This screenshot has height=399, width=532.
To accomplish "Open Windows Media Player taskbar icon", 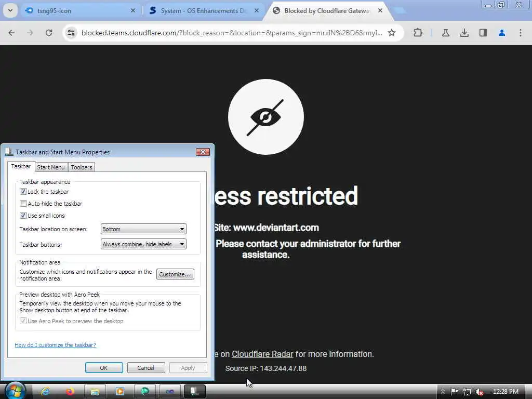I will point(120,392).
